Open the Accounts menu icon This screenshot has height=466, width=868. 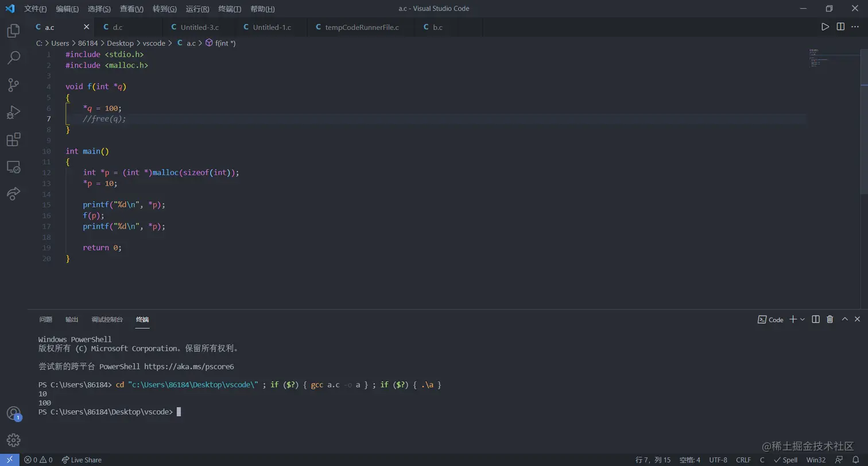click(13, 413)
